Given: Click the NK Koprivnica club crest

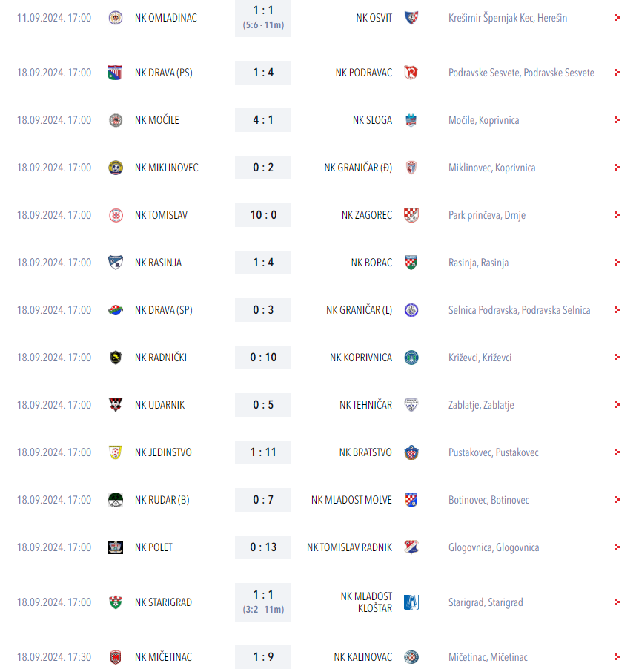Looking at the screenshot, I should pos(411,358).
